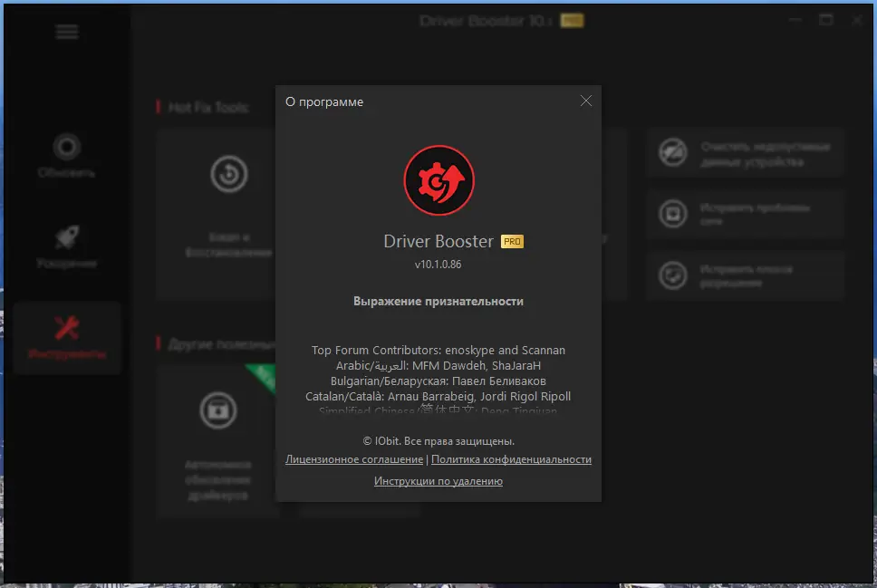The image size is (877, 588).
Task: Open the Лицензионное соглашение link
Action: pos(353,459)
